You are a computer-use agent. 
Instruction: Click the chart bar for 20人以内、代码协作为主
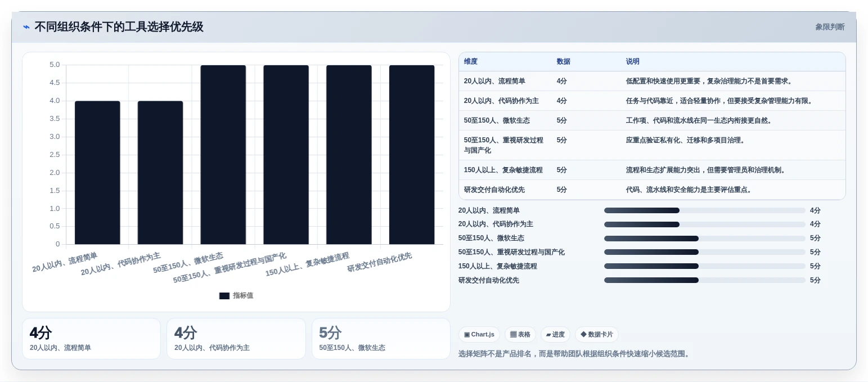[160, 173]
